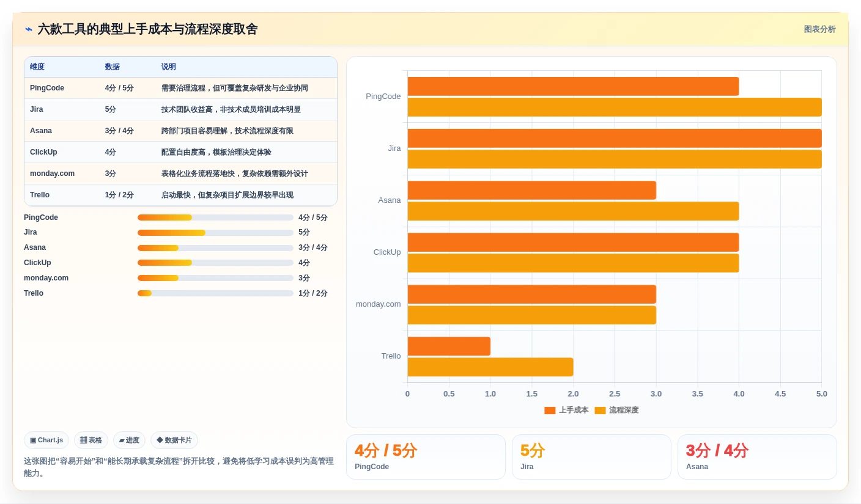The height and width of the screenshot is (504, 861).
Task: Click the Trello 上手成本 bar in the chart
Action: (449, 346)
